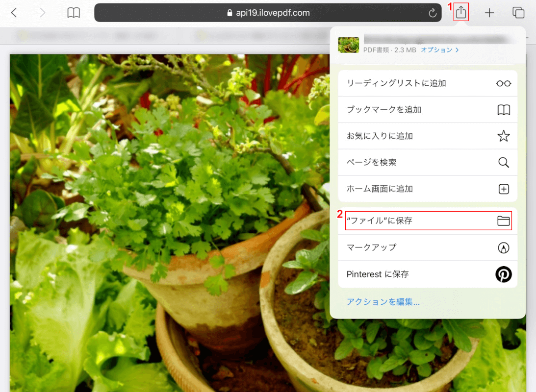Select ホーム画面に追加
The image size is (536, 392).
427,189
